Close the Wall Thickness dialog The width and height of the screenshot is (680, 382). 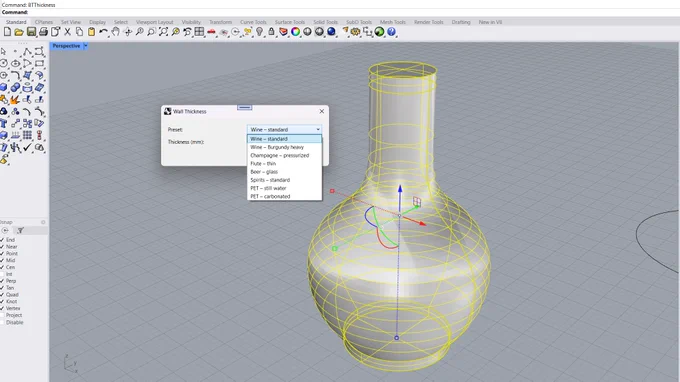point(321,111)
